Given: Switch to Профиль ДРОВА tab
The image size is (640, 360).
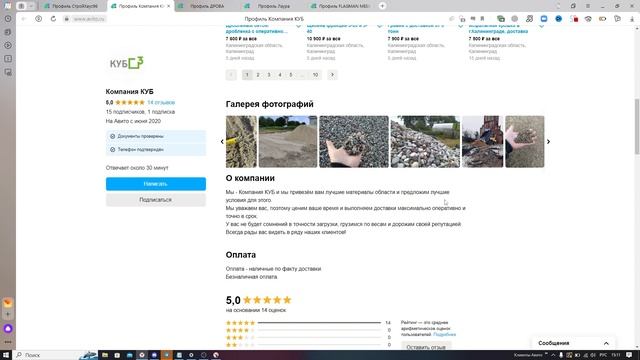Looking at the screenshot, I should click(207, 6).
